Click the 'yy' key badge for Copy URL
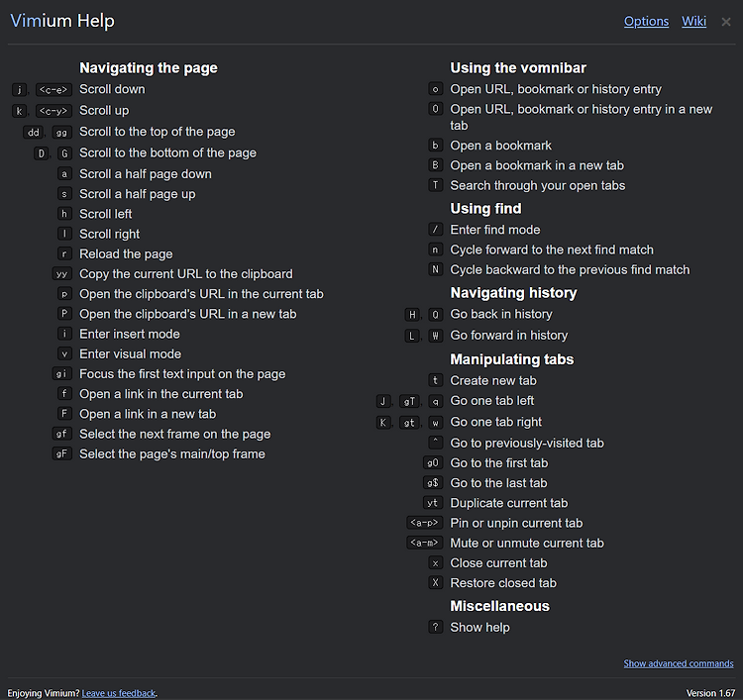Image resolution: width=743 pixels, height=700 pixels. pyautogui.click(x=62, y=274)
